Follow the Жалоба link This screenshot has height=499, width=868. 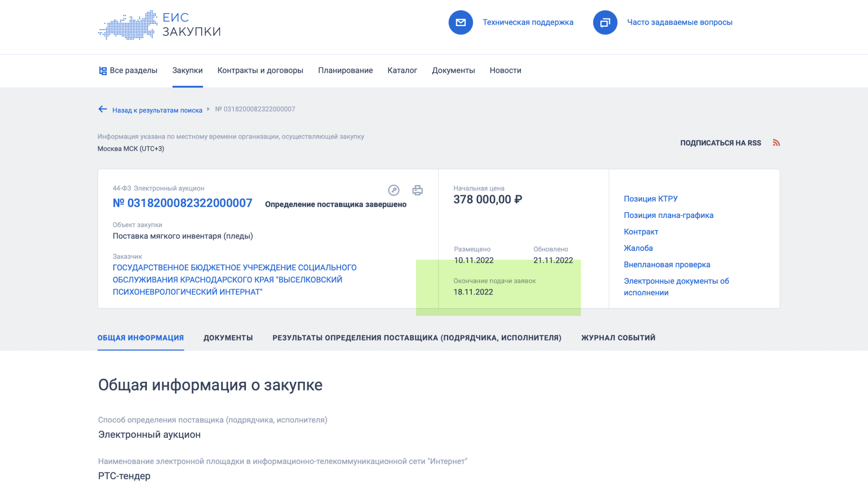tap(638, 249)
